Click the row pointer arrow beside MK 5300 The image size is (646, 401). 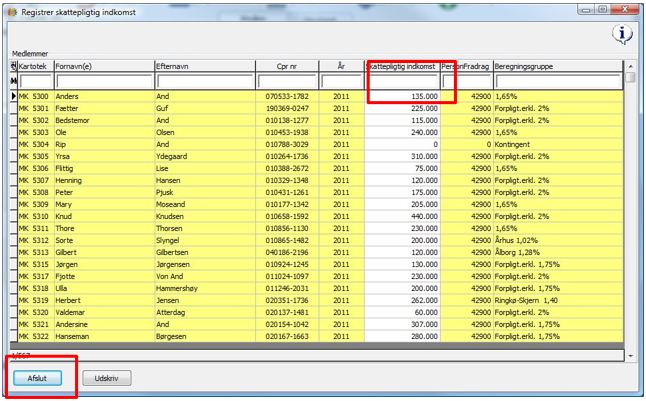click(x=14, y=96)
